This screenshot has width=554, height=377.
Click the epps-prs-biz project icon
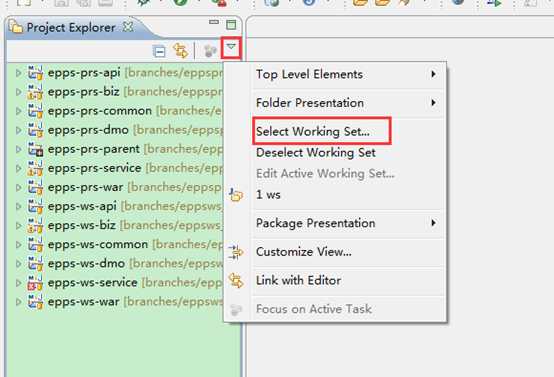[35, 92]
